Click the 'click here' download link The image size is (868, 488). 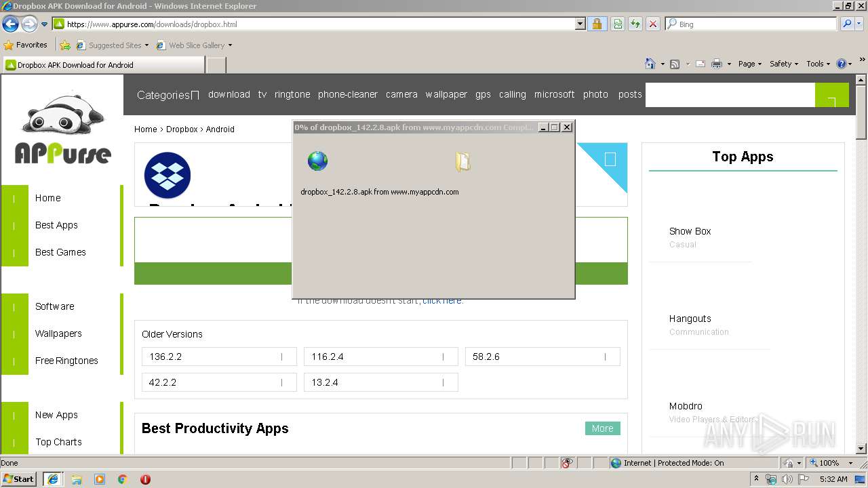coord(442,300)
